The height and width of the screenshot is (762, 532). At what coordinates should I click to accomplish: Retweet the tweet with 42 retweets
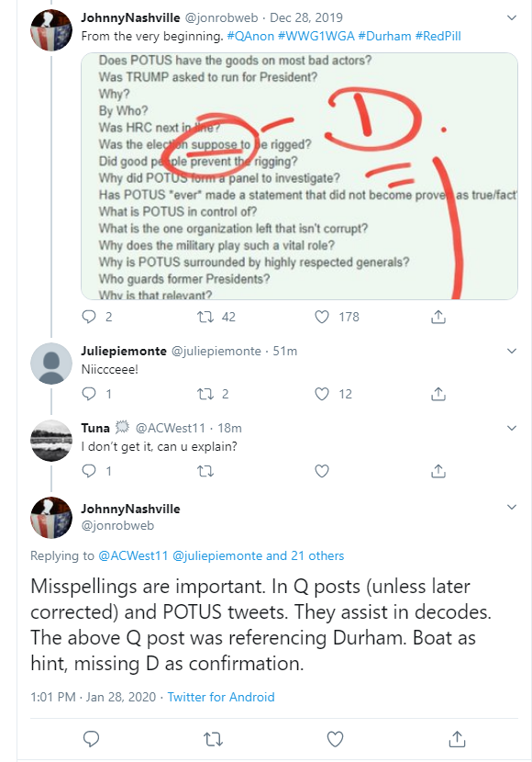[205, 318]
